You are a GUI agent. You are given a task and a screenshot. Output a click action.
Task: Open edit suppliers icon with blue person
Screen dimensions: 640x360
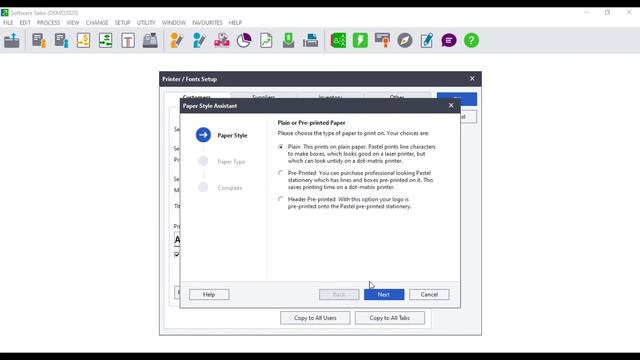tap(199, 40)
